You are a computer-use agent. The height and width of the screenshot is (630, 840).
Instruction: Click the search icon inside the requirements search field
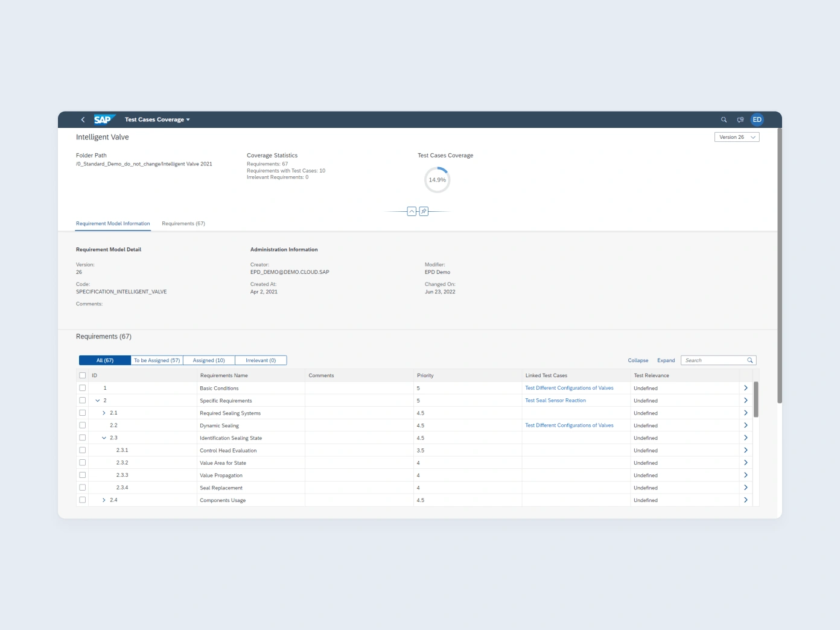coord(750,360)
